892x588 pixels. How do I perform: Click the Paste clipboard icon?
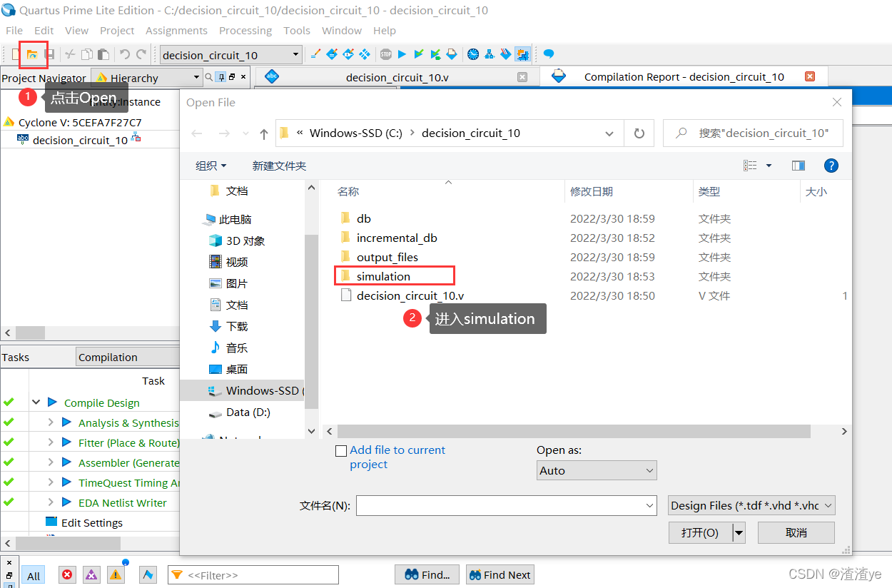[x=103, y=54]
